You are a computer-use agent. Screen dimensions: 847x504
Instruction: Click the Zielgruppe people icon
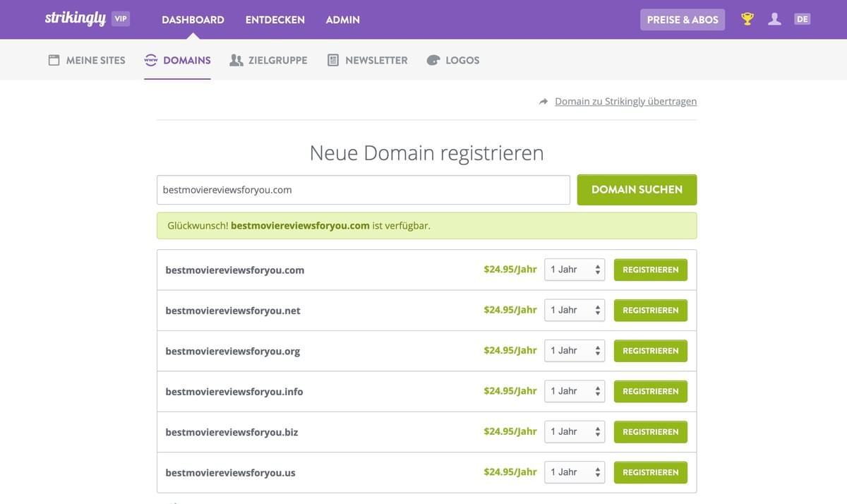click(236, 60)
